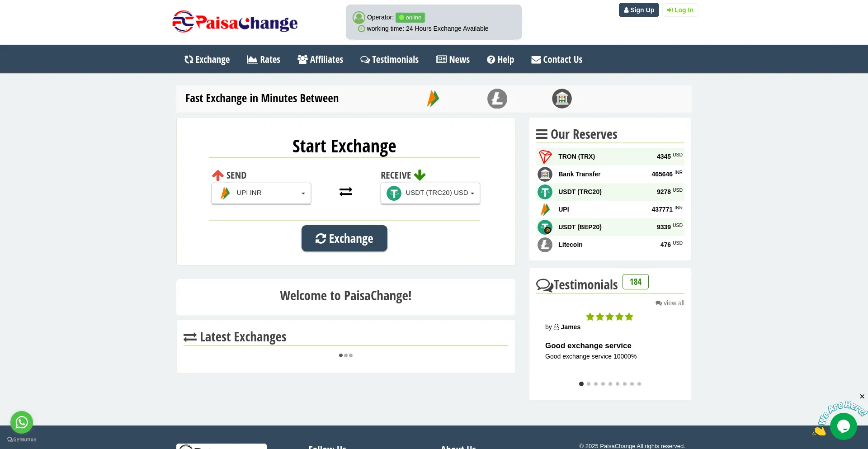
Task: Click the Litecoin reserve label
Action: (x=571, y=245)
